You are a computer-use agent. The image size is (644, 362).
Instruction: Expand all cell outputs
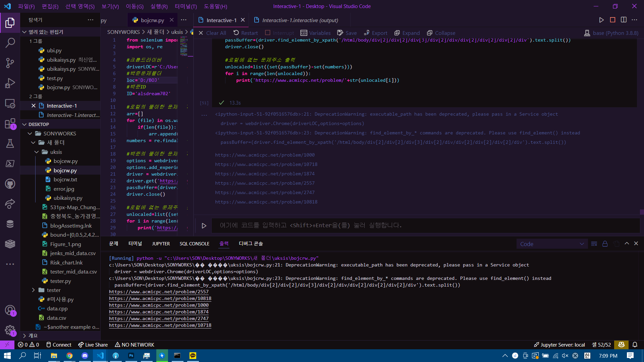(x=407, y=33)
